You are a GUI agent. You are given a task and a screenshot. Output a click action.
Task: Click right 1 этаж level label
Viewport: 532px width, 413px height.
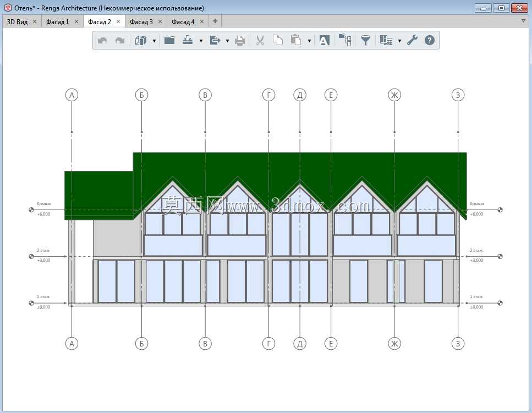[476, 296]
